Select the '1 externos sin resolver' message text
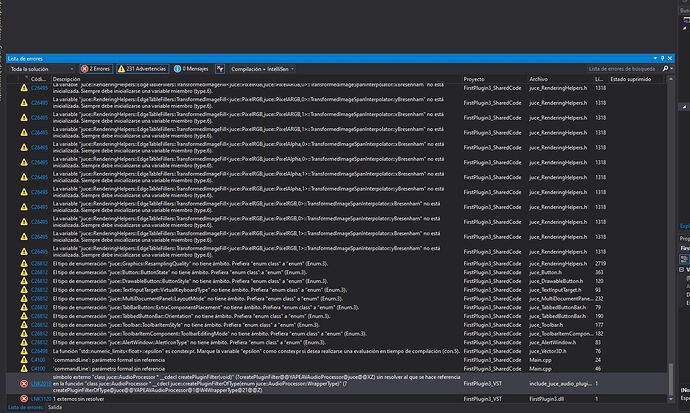The width and height of the screenshot is (690, 413). pos(78,399)
